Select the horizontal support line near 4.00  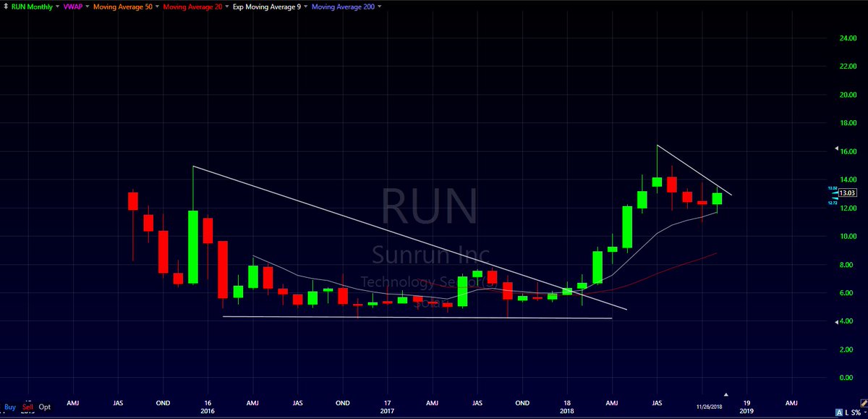coord(417,317)
